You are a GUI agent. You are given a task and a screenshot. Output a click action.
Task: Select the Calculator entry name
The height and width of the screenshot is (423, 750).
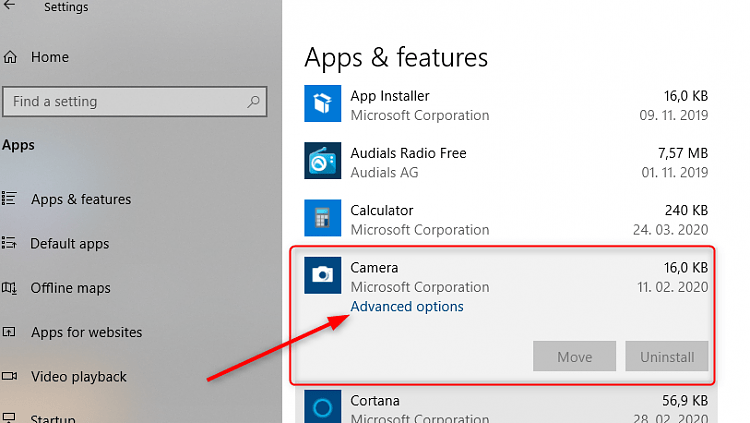382,211
